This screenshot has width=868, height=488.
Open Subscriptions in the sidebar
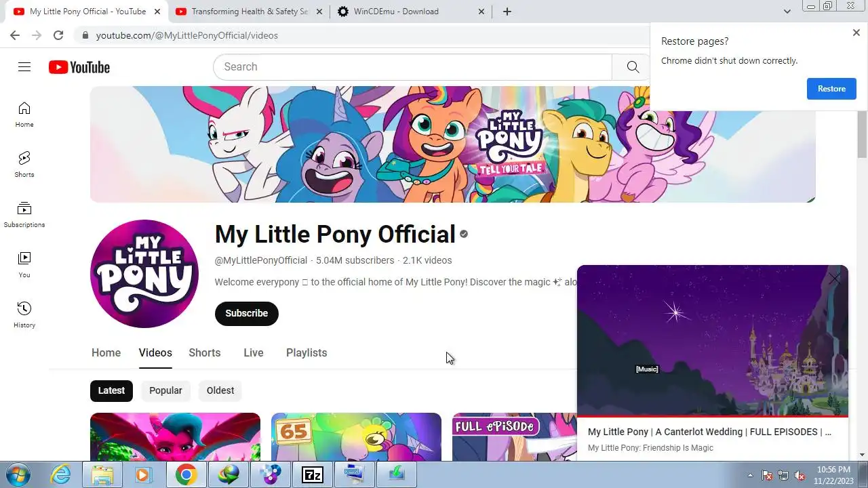pos(24,215)
